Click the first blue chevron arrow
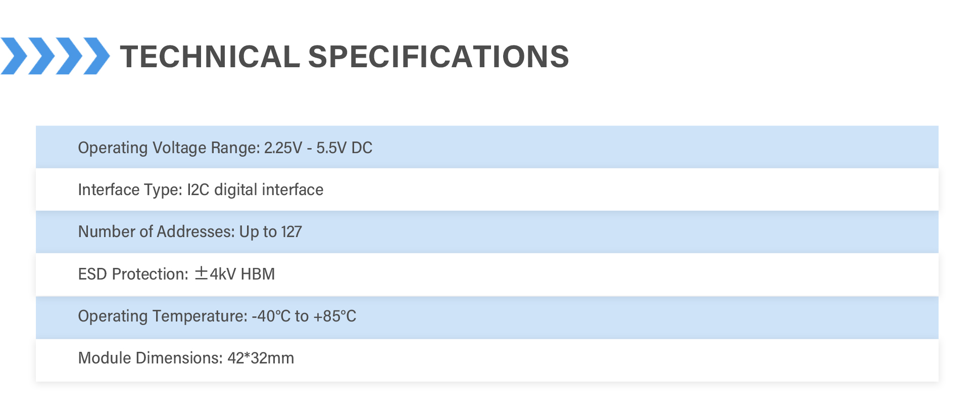980x415 pixels. point(14,56)
